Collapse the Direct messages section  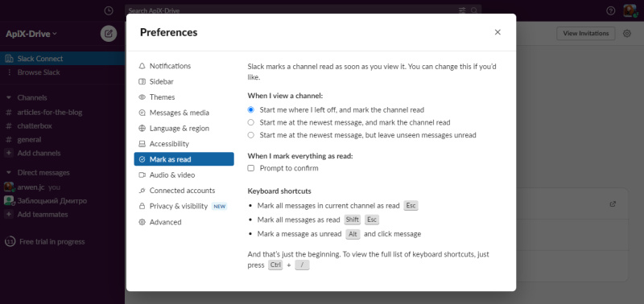point(9,173)
